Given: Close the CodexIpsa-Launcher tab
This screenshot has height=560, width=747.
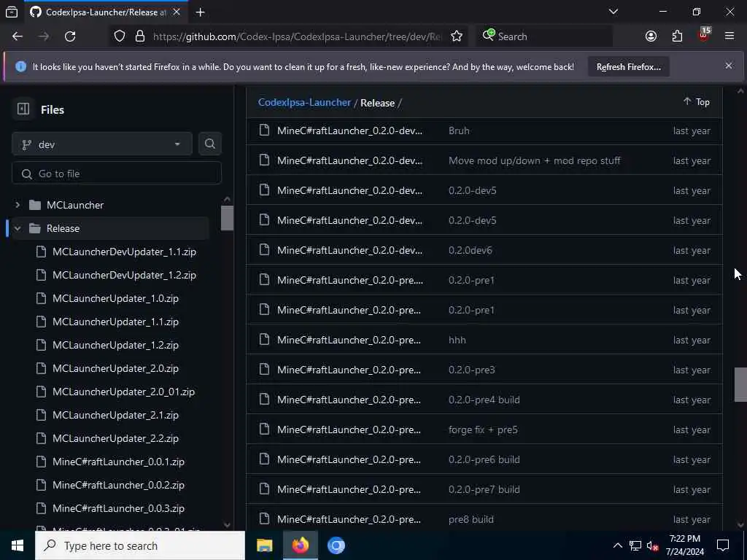Looking at the screenshot, I should [177, 12].
